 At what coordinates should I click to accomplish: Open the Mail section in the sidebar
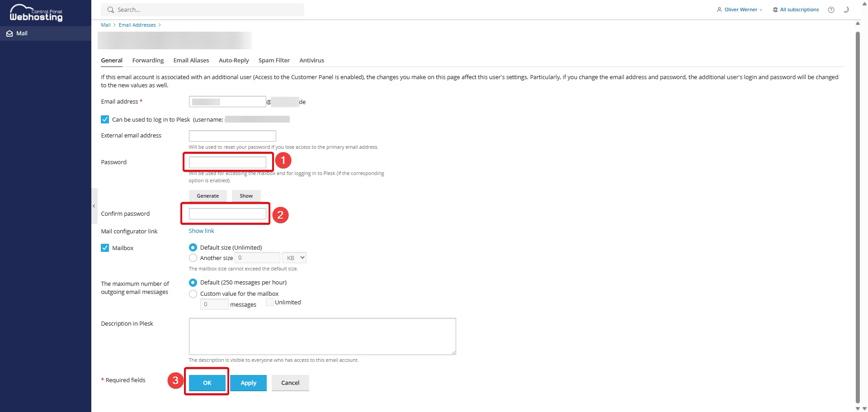click(21, 33)
